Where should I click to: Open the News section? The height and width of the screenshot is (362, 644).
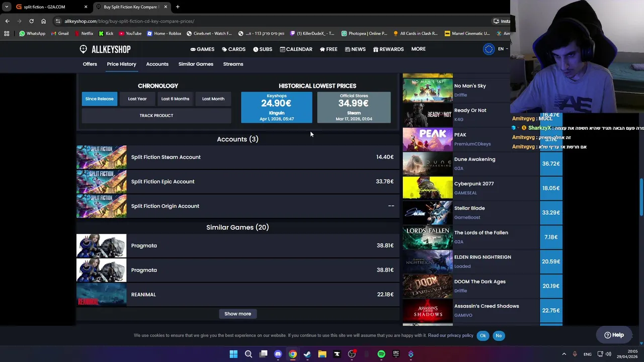pyautogui.click(x=355, y=49)
